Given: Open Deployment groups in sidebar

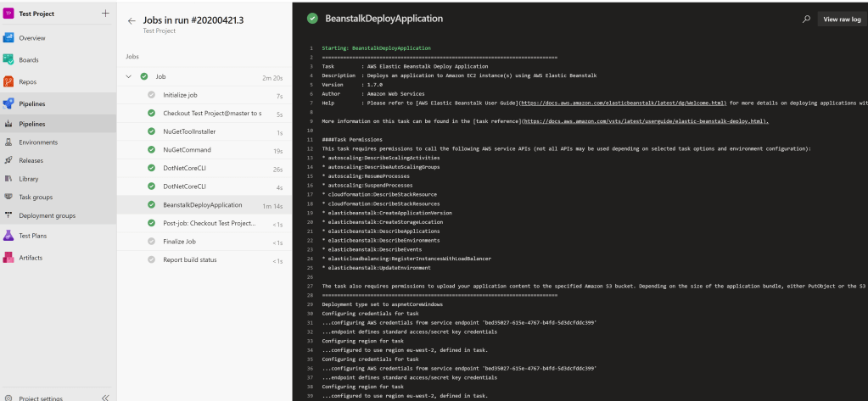Looking at the screenshot, I should click(48, 215).
